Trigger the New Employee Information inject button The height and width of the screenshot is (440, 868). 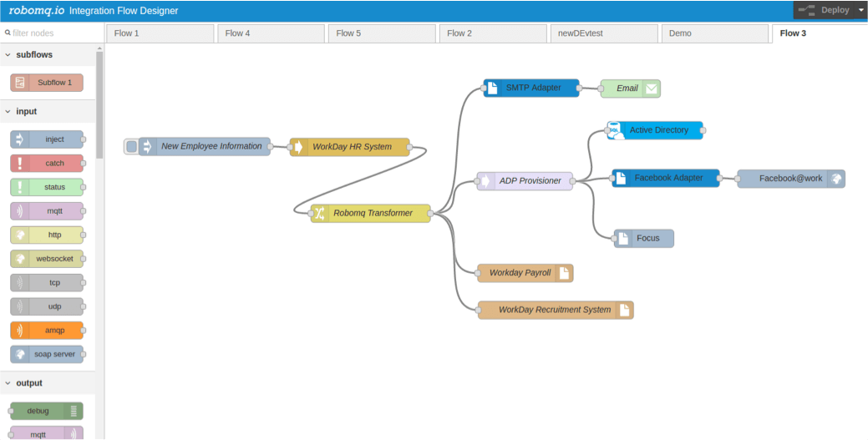click(131, 147)
